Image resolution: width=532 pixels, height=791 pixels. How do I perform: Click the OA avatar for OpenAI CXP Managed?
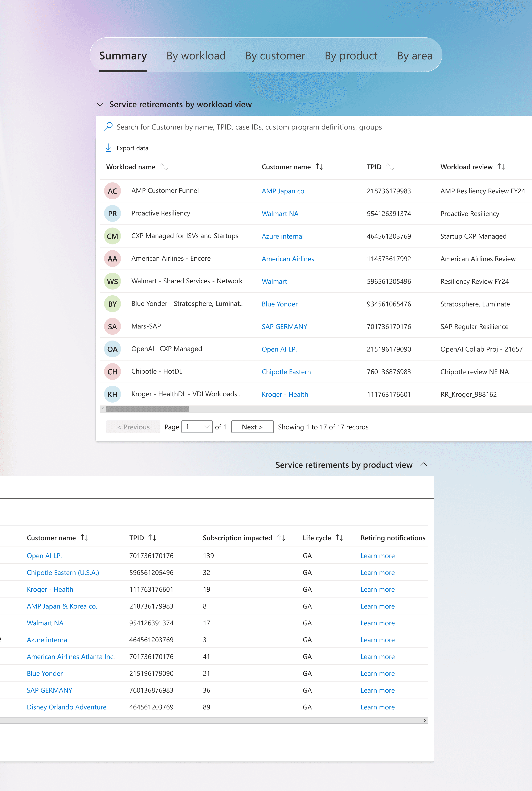pyautogui.click(x=112, y=349)
